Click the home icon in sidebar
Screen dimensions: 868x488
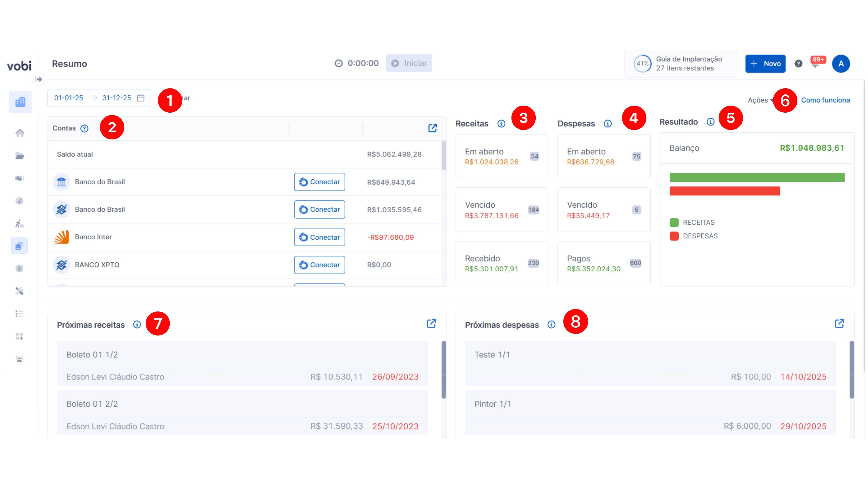[x=19, y=133]
